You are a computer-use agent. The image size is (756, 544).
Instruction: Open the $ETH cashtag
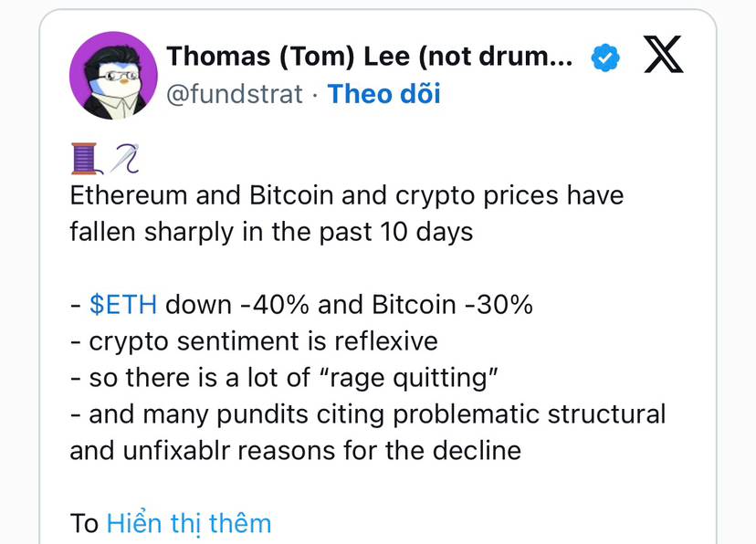click(x=123, y=305)
